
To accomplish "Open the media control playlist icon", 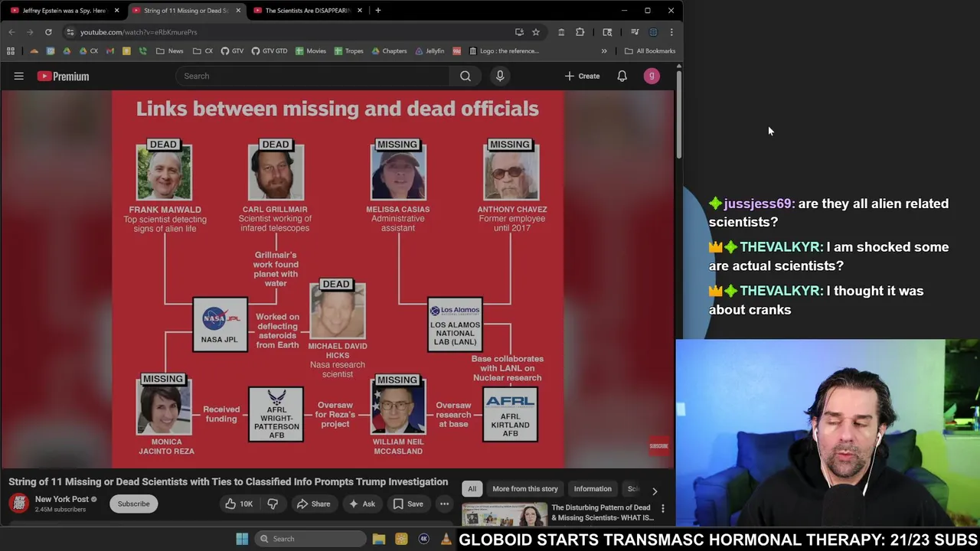I will click(x=635, y=32).
